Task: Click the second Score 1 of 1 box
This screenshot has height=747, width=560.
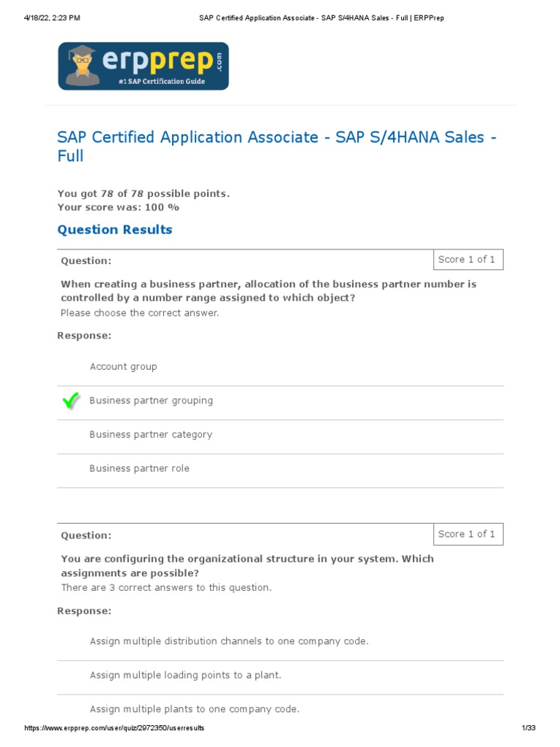Action: [467, 534]
